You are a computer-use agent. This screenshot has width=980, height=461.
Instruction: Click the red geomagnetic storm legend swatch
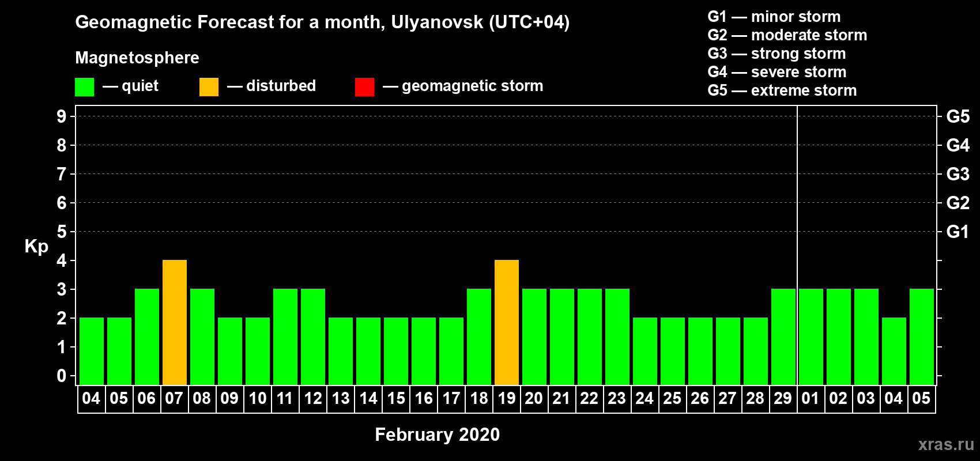364,87
